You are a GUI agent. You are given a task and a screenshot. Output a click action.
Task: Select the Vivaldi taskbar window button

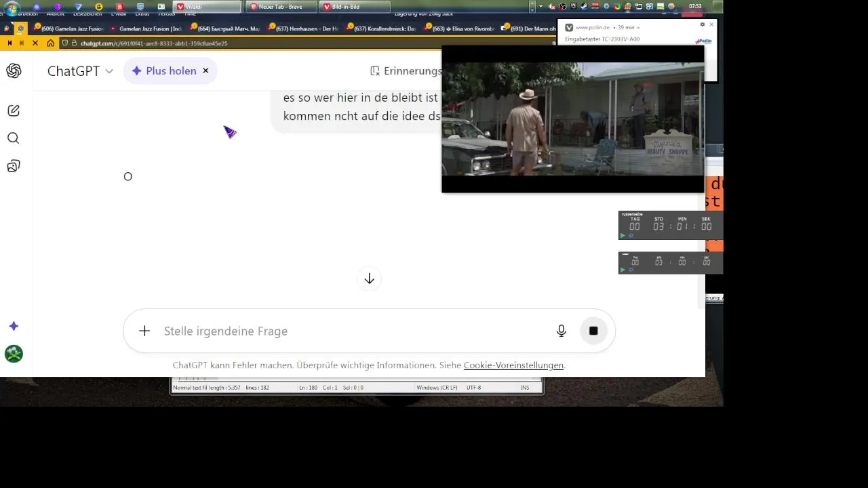(x=208, y=7)
